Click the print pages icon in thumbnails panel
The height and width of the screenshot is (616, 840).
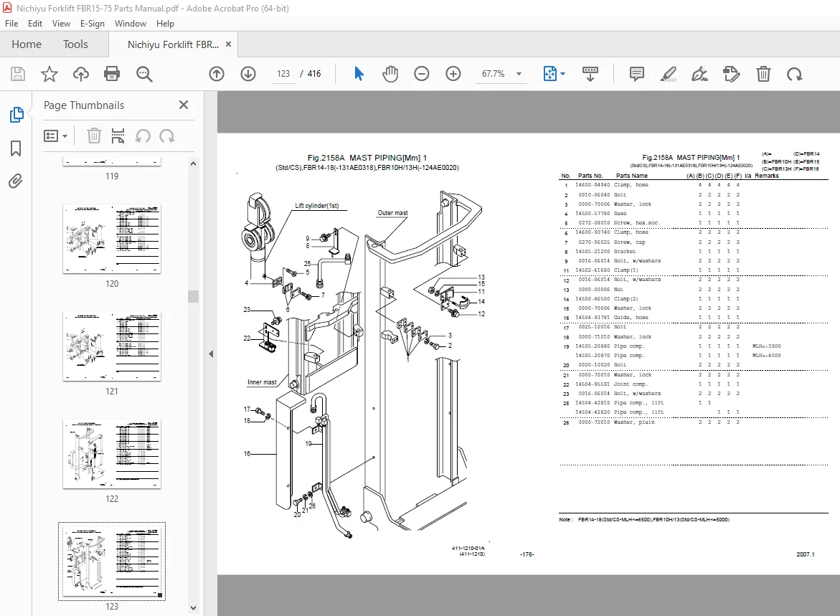pos(118,136)
